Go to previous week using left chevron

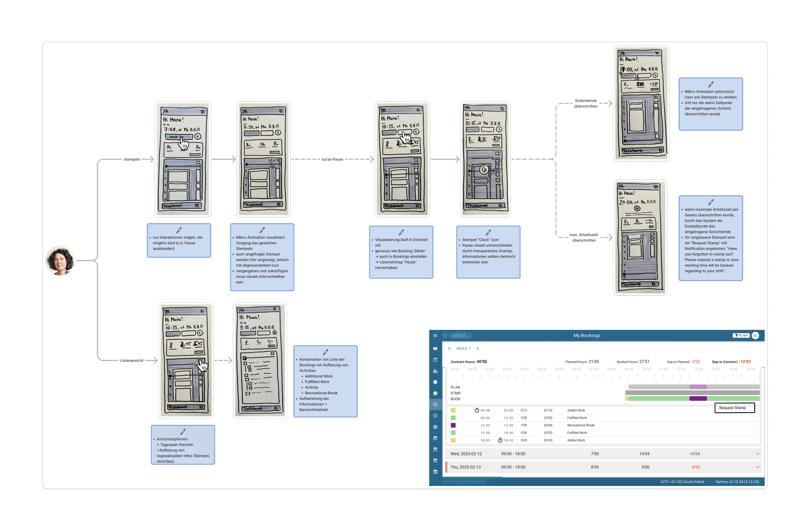(449, 348)
